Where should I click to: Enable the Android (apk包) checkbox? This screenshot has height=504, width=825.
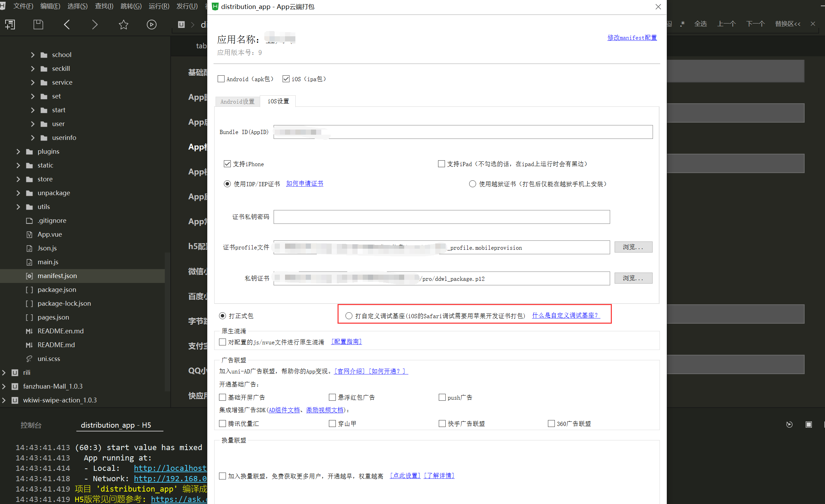click(221, 79)
